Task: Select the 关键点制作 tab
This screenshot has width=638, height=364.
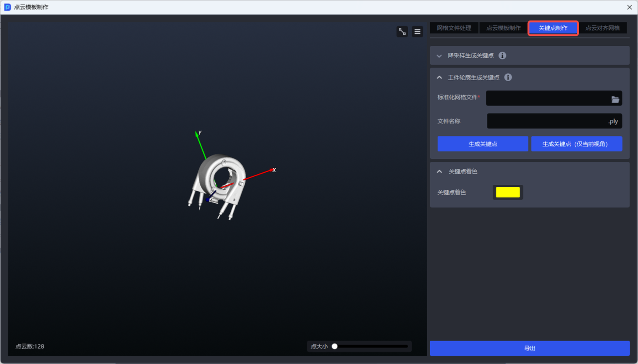Action: pos(553,28)
